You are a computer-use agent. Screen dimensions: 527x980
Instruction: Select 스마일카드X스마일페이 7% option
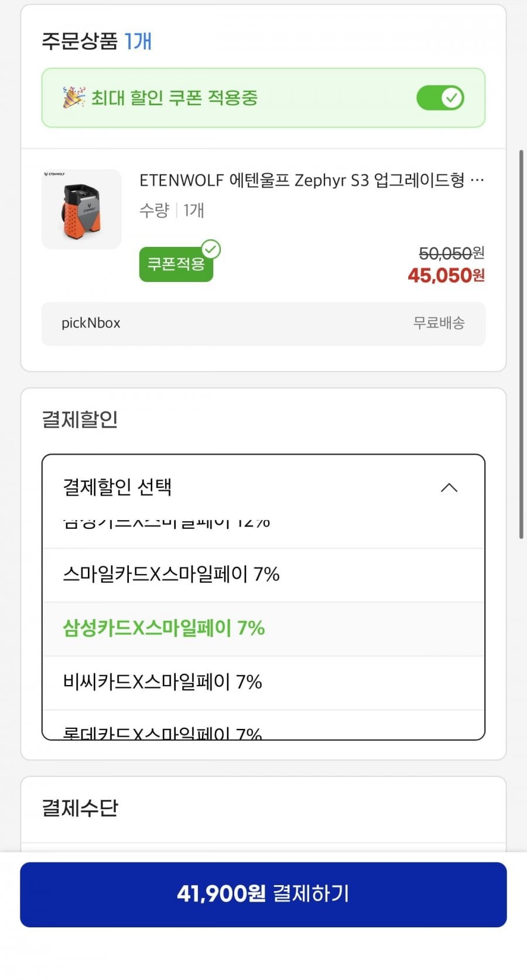263,575
